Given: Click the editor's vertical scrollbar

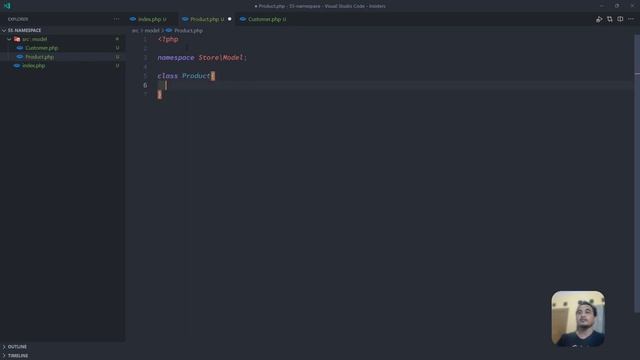Looking at the screenshot, I should pyautogui.click(x=637, y=173).
